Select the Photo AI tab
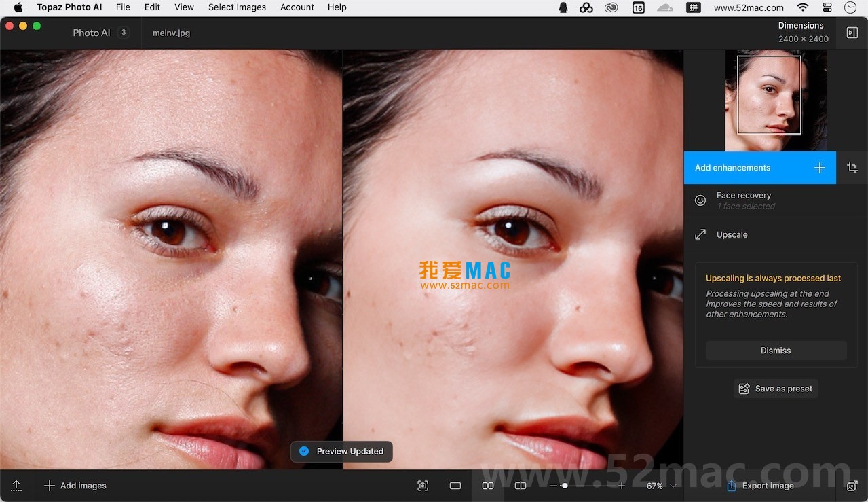868x502 pixels. coord(100,33)
